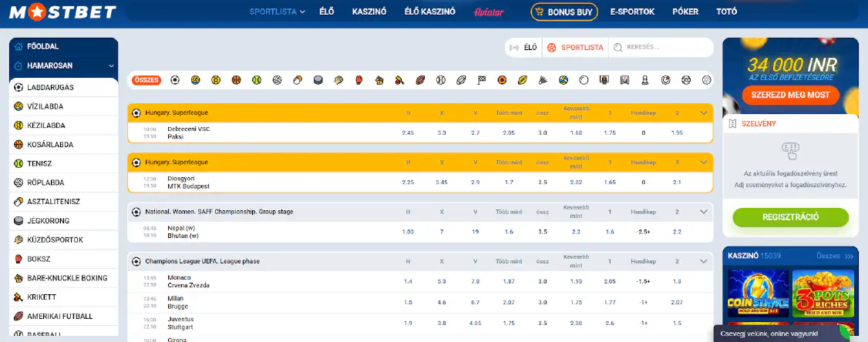Click the soccer ball icon in the sport filter row
868x342 pixels.
pos(175,79)
